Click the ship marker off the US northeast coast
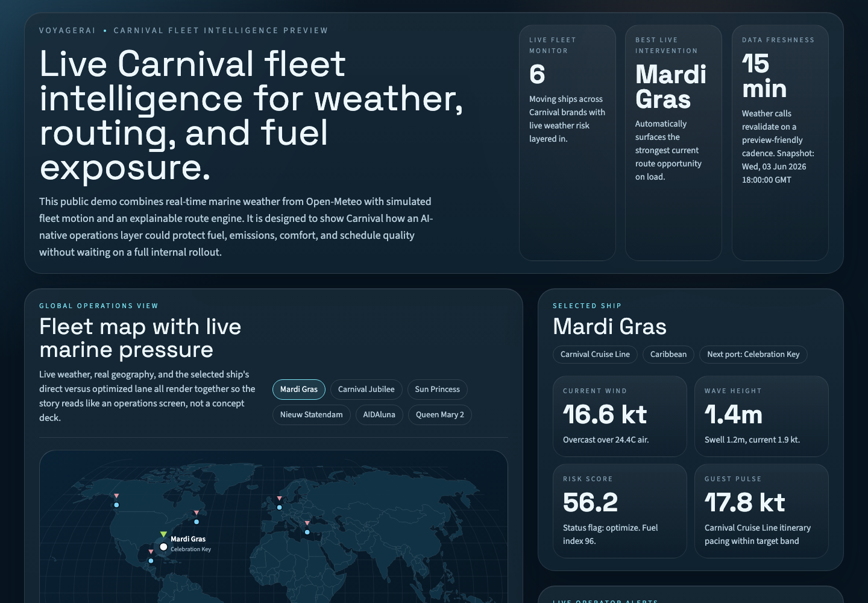 click(x=197, y=522)
